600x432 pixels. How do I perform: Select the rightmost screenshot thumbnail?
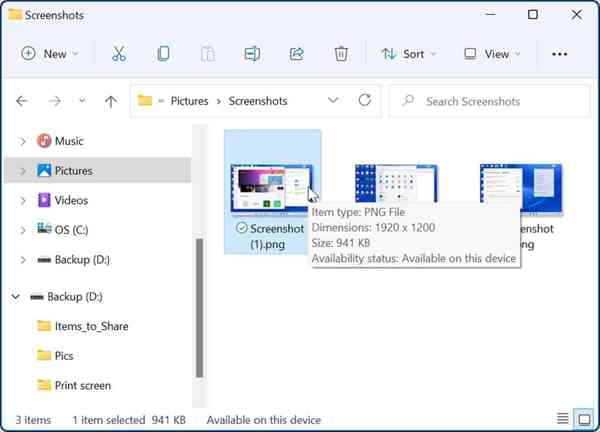click(x=521, y=189)
